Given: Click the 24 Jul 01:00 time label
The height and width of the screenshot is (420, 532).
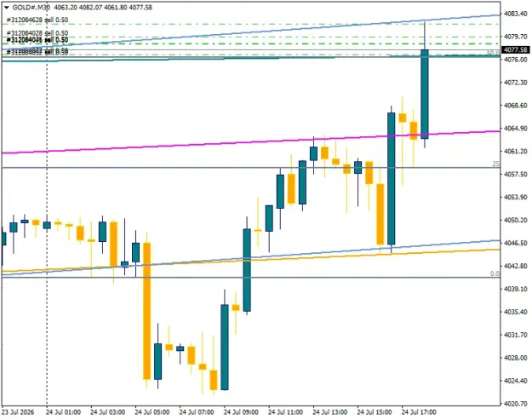Looking at the screenshot, I should coord(63,412).
